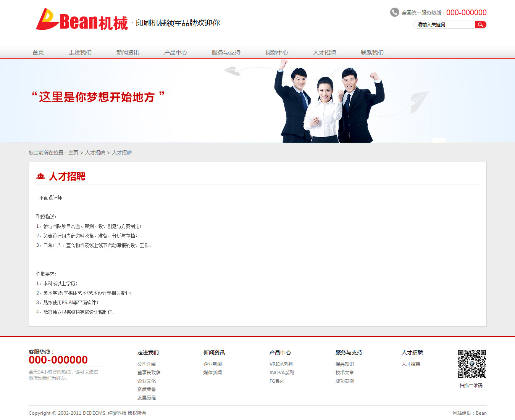Click the phone hotline icon
The height and width of the screenshot is (420, 515).
pos(394,13)
